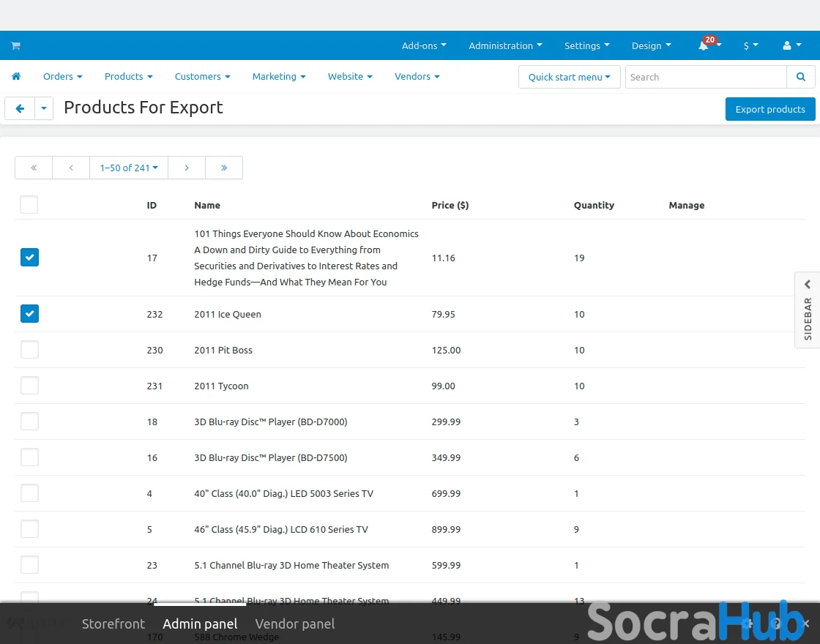Toggle the select-all checkbox in header
The width and height of the screenshot is (820, 644).
point(29,205)
